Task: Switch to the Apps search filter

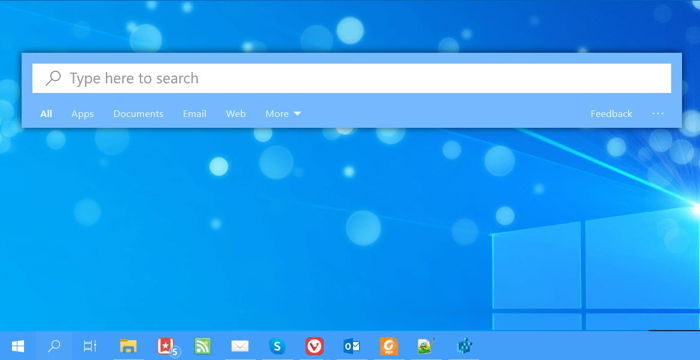Action: click(83, 114)
